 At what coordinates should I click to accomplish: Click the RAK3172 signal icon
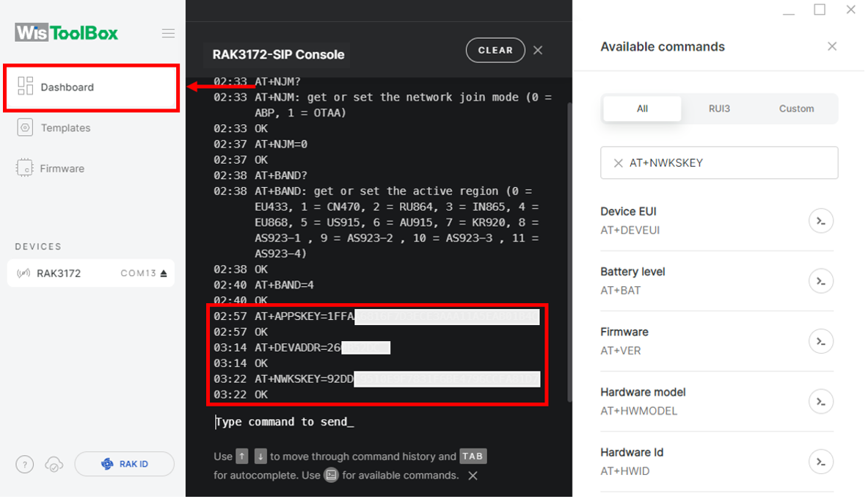[23, 273]
